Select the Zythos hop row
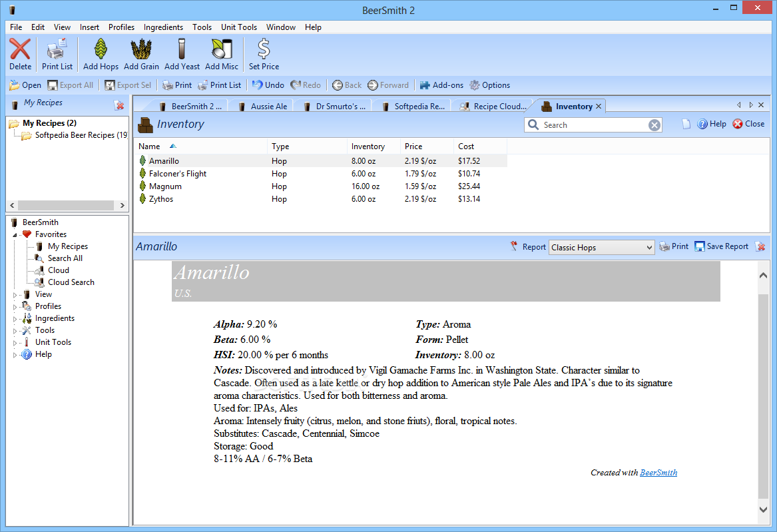 coord(322,199)
